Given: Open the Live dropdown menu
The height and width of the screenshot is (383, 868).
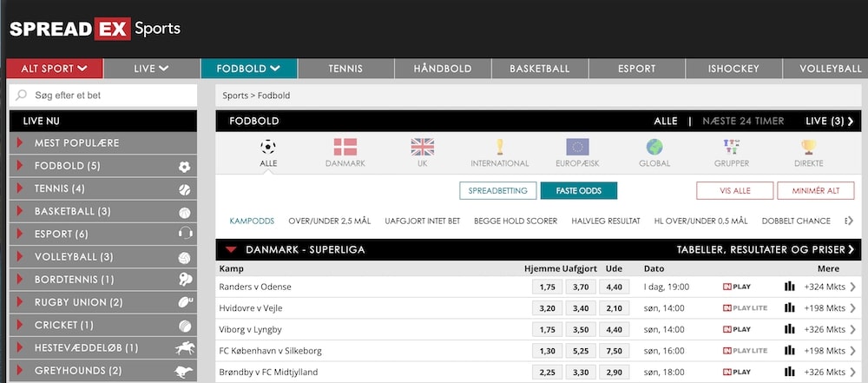Looking at the screenshot, I should tap(151, 69).
